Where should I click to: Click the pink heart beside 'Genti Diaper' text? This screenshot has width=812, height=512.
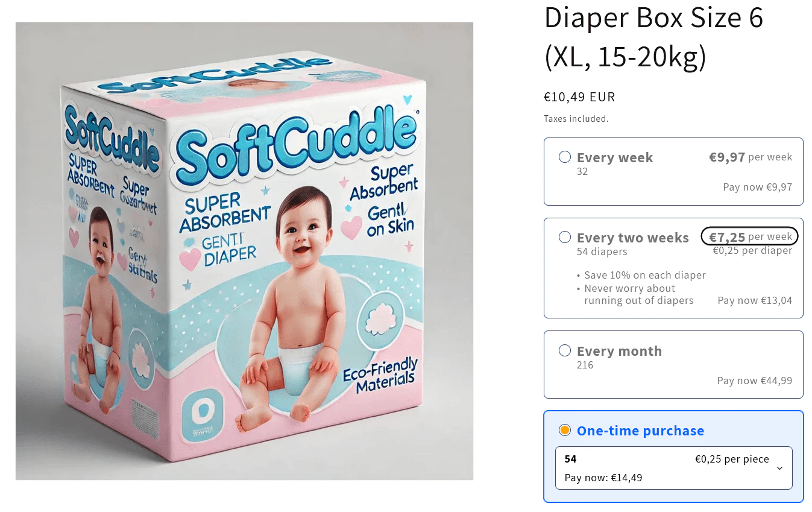190,259
